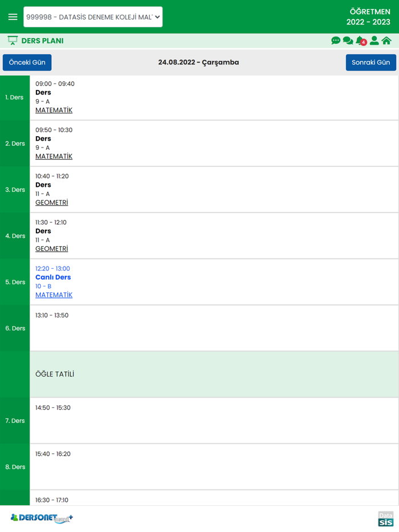Select the 2. Ders row label
The width and height of the screenshot is (399, 532).
pyautogui.click(x=15, y=144)
